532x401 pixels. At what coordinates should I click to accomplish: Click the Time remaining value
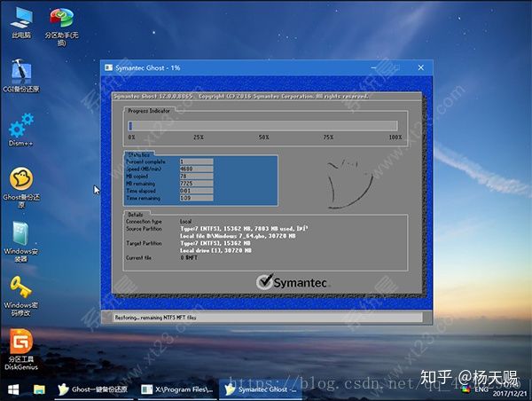(x=196, y=198)
